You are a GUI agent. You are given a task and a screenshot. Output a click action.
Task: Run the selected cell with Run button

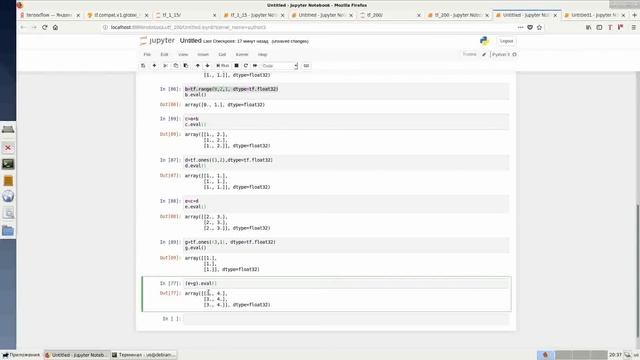223,66
